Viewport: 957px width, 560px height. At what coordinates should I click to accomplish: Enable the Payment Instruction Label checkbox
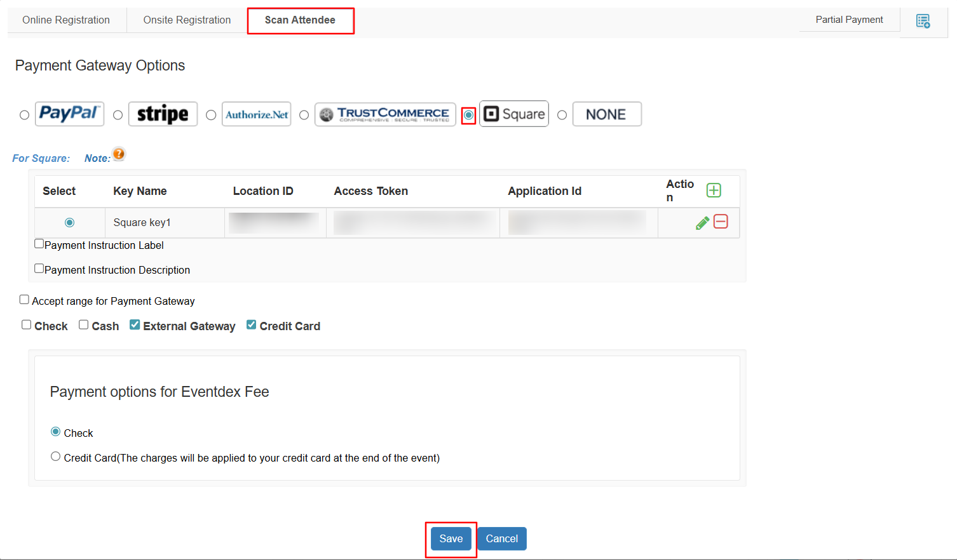tap(39, 244)
